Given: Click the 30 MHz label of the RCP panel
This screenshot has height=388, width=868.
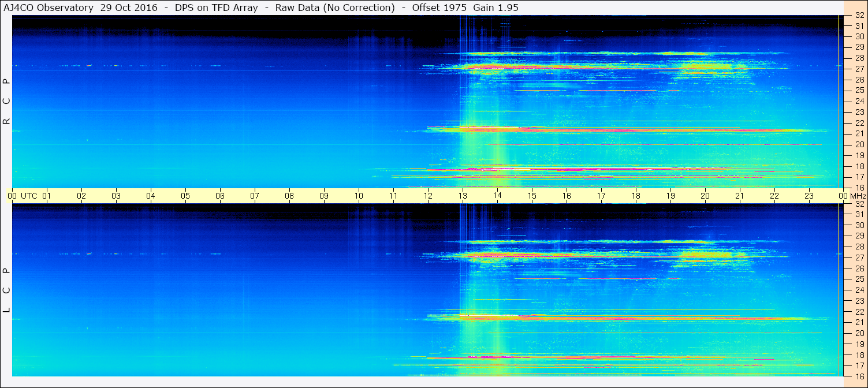Looking at the screenshot, I should coord(859,36).
